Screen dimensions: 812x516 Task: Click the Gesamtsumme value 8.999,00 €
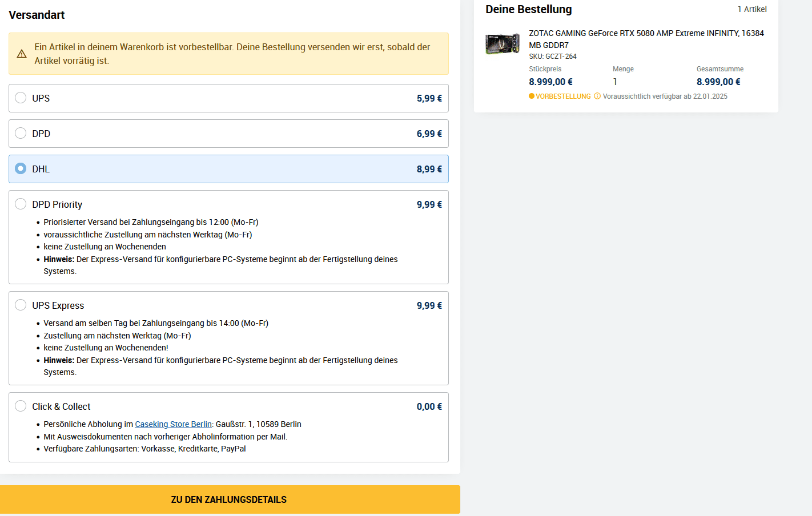pyautogui.click(x=718, y=82)
